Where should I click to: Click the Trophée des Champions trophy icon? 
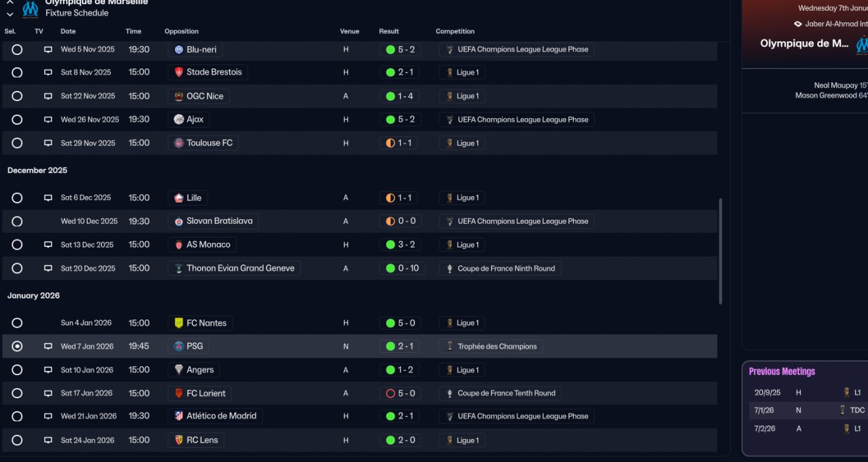pyautogui.click(x=449, y=346)
